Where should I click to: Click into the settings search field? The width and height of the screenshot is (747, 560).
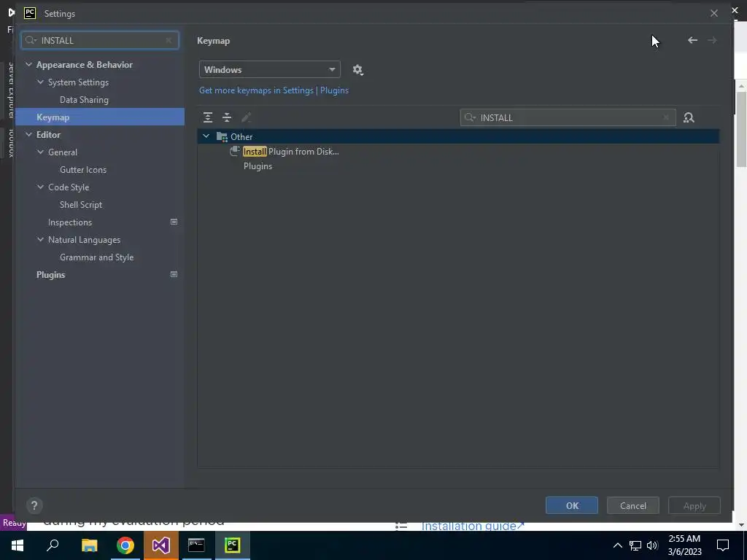tap(99, 41)
